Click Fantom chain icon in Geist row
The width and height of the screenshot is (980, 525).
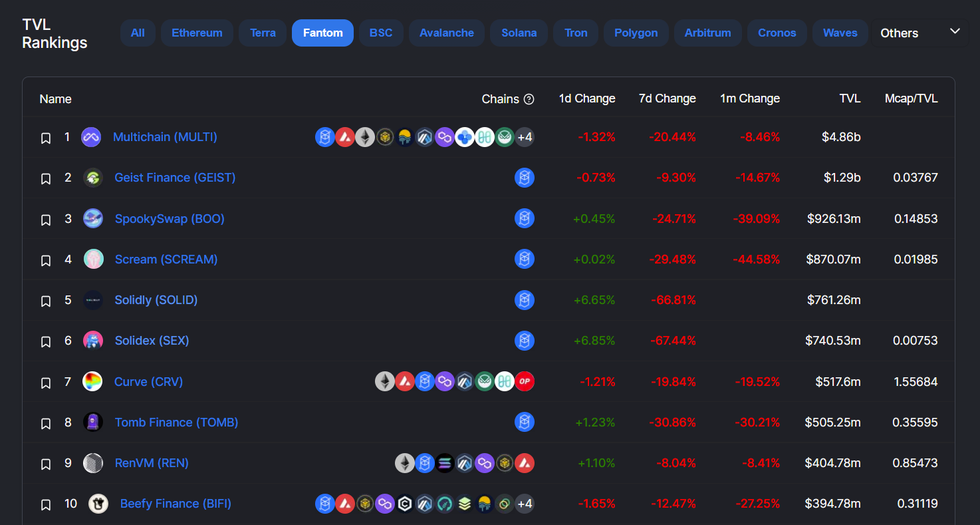tap(525, 178)
